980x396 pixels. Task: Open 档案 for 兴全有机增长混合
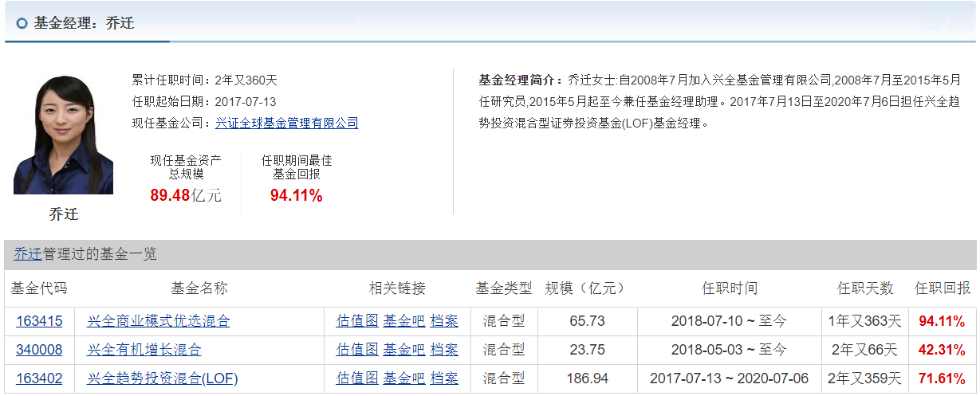(x=444, y=349)
